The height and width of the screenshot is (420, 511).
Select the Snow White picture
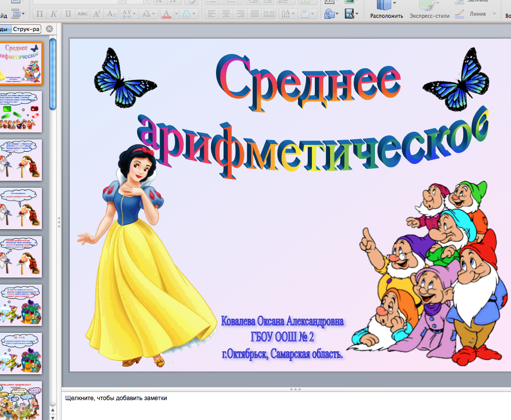(x=147, y=256)
